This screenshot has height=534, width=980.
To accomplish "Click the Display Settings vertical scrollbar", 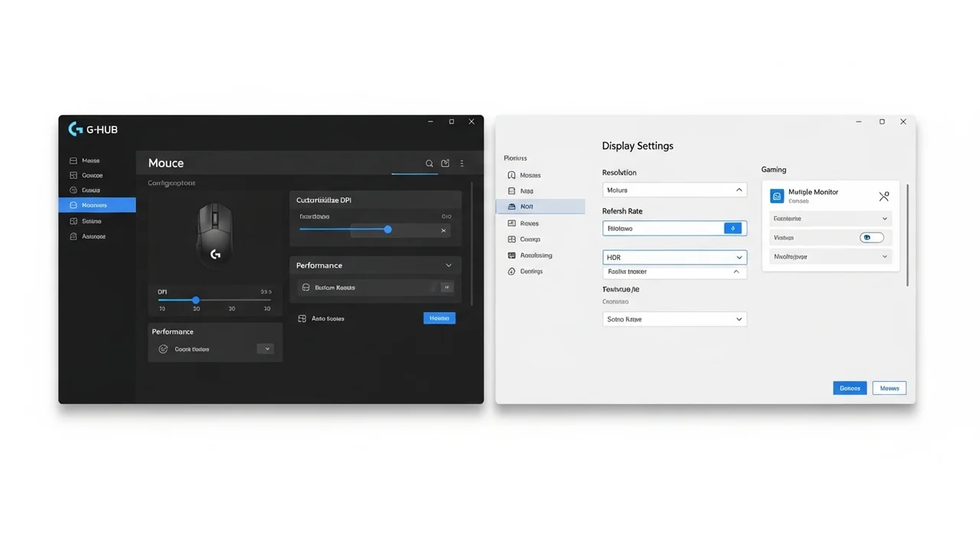I will (x=908, y=235).
